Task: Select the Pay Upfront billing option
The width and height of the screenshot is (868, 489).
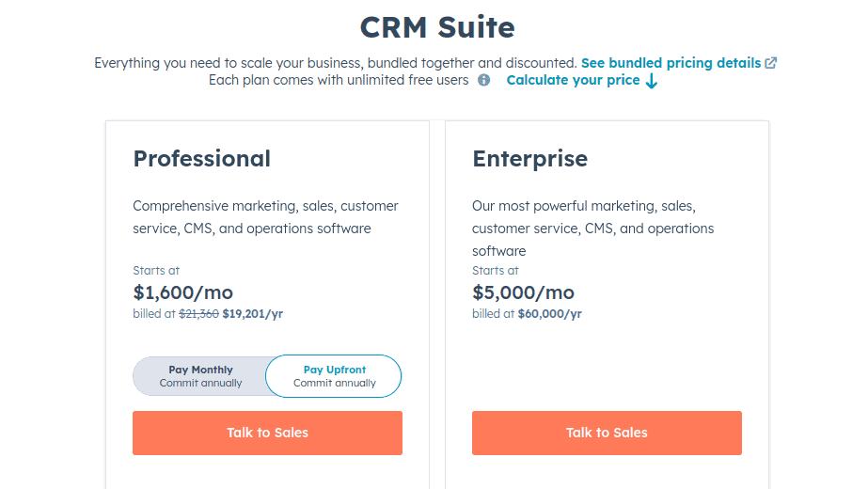Action: click(x=334, y=376)
